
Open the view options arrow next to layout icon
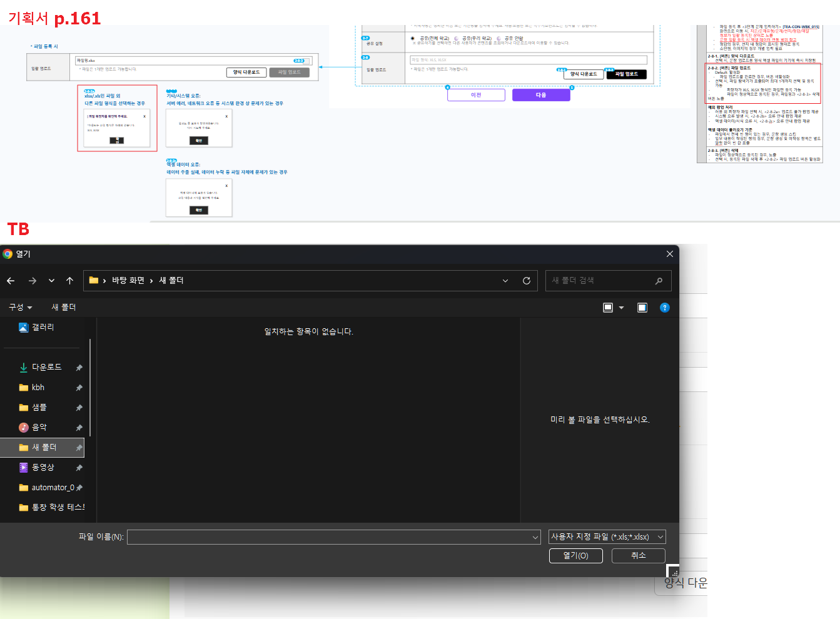pyautogui.click(x=621, y=308)
